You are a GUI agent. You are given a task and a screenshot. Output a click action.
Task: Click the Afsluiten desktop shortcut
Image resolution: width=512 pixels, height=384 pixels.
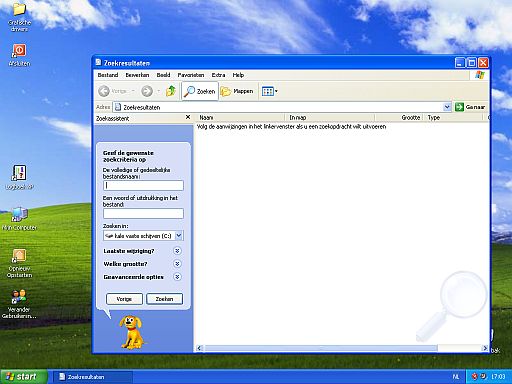point(19,55)
